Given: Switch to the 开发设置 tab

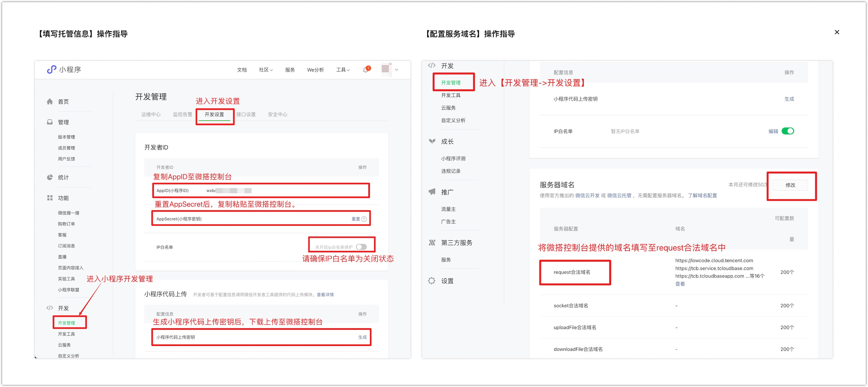Looking at the screenshot, I should pos(214,114).
